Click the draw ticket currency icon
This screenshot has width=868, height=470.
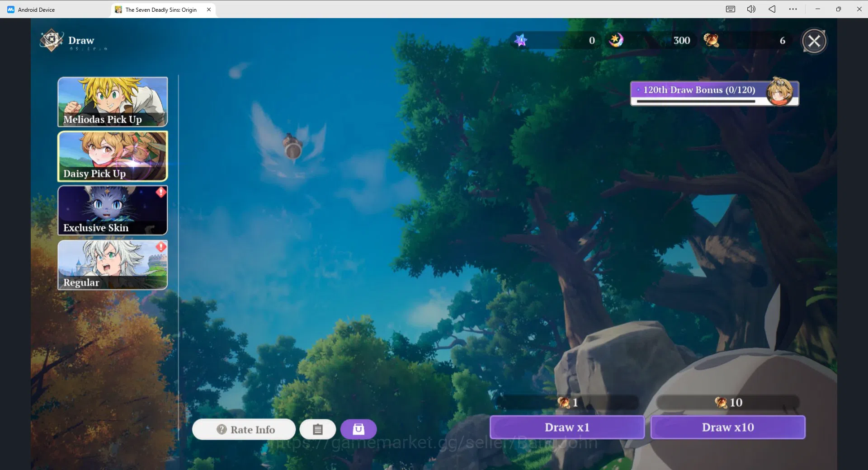coord(711,40)
